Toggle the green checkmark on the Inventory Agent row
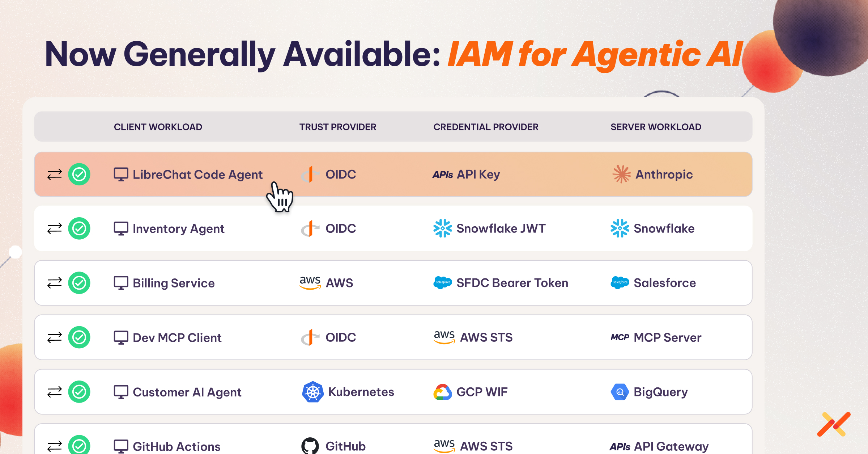 click(80, 228)
